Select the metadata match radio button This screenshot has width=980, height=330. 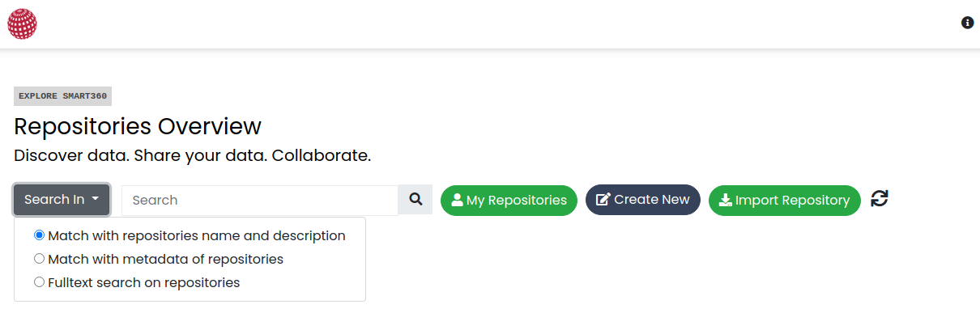pyautogui.click(x=39, y=259)
